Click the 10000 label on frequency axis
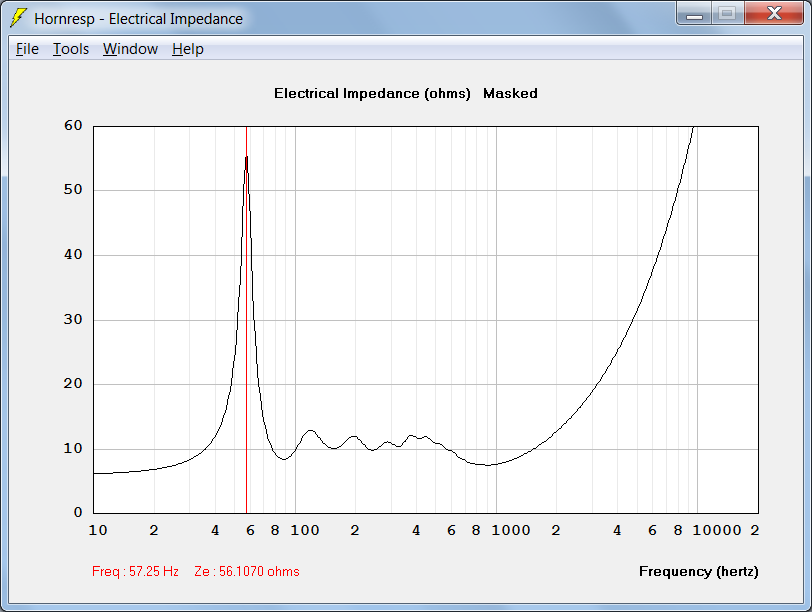The width and height of the screenshot is (812, 612). click(717, 530)
